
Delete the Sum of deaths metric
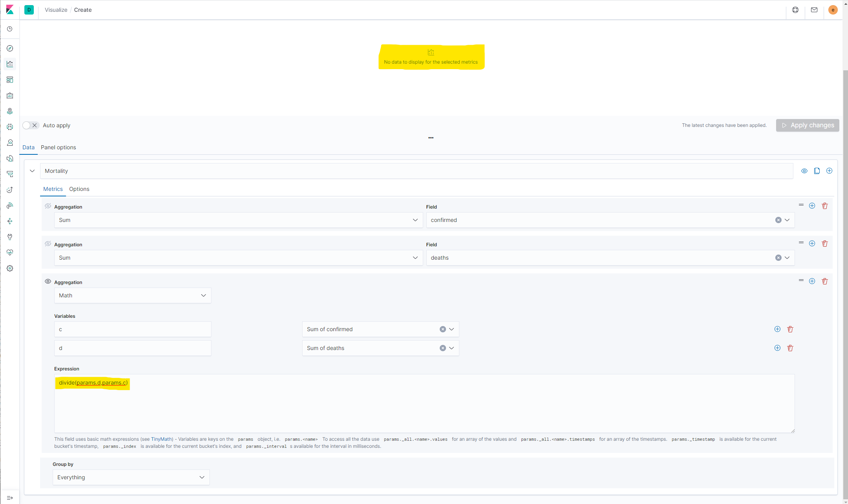[825, 244]
